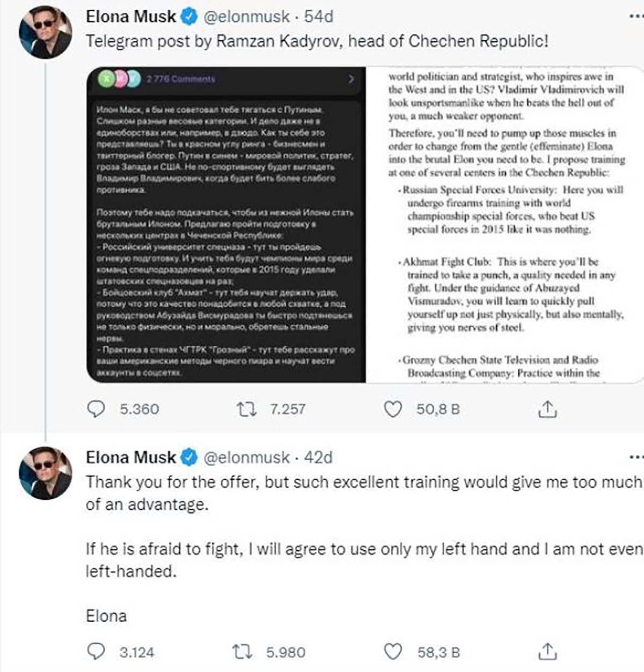
Task: Open the 54d timestamp link
Action: pos(319,17)
